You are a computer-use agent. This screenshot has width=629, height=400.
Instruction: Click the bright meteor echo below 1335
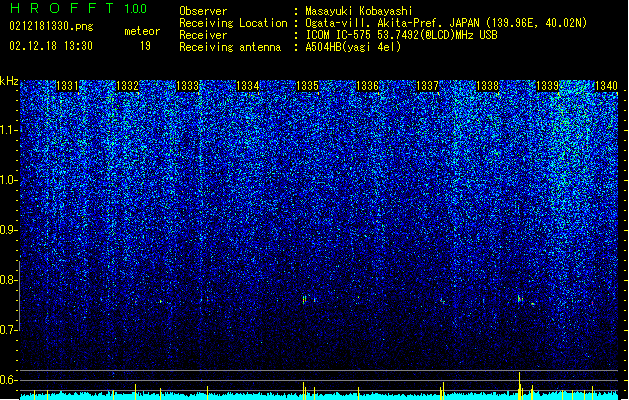coord(304,300)
